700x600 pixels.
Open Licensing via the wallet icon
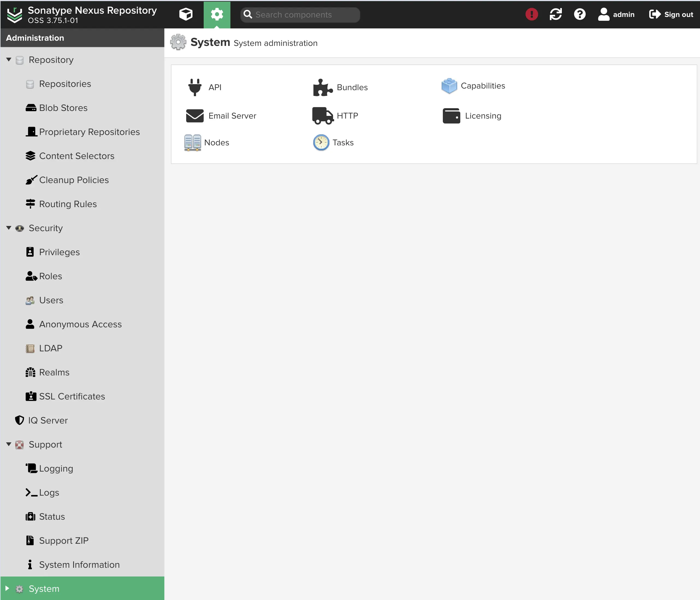451,116
